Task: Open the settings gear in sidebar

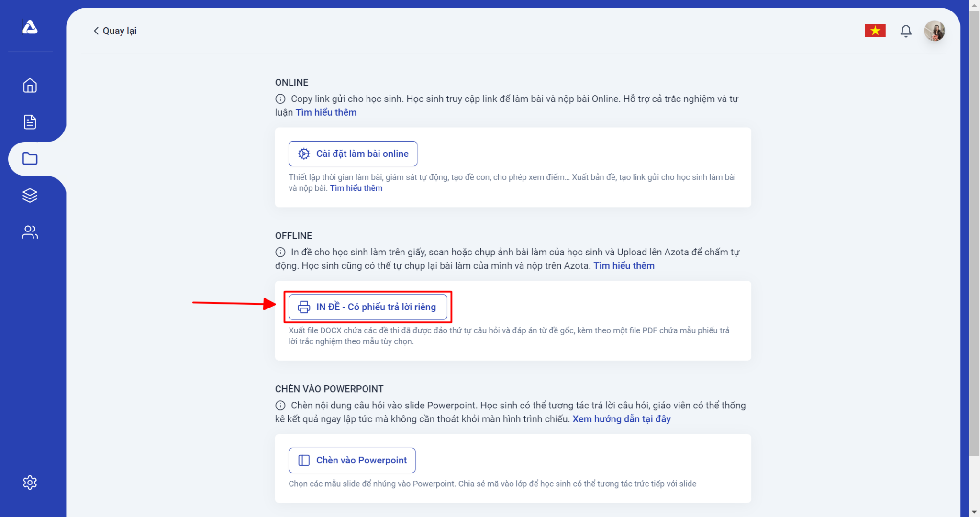Action: point(30,482)
